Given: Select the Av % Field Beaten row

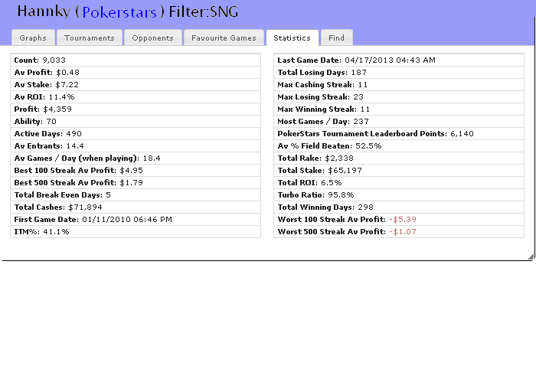Looking at the screenshot, I should click(399, 146).
